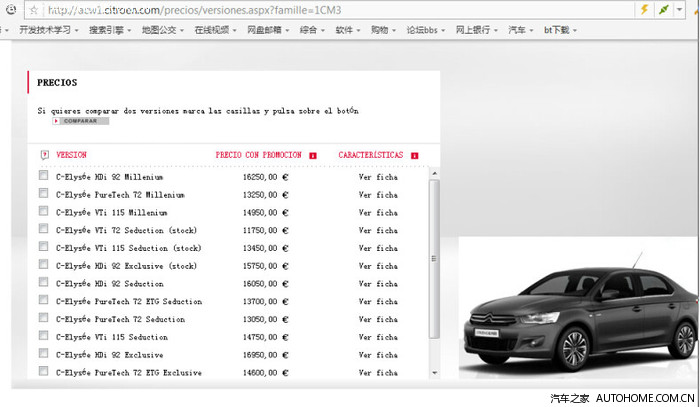700x407 pixels.
Task: Click the lightning bolt icon in address bar
Action: click(x=644, y=9)
